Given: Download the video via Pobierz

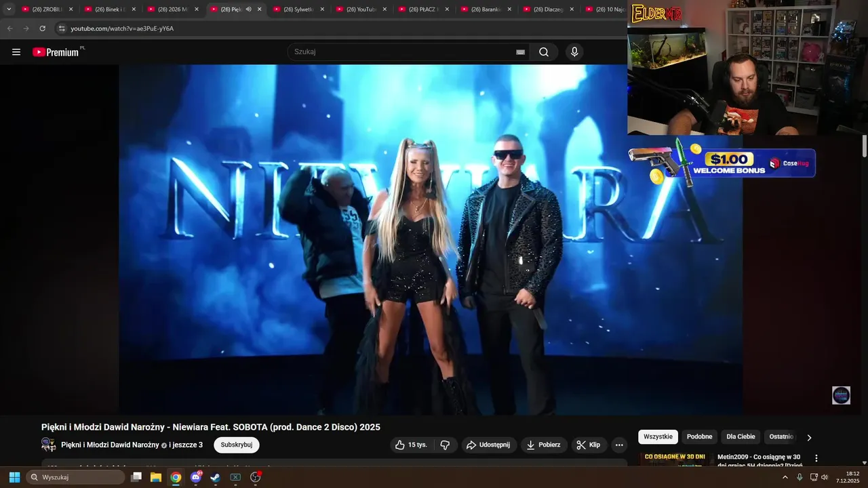Looking at the screenshot, I should (x=544, y=445).
